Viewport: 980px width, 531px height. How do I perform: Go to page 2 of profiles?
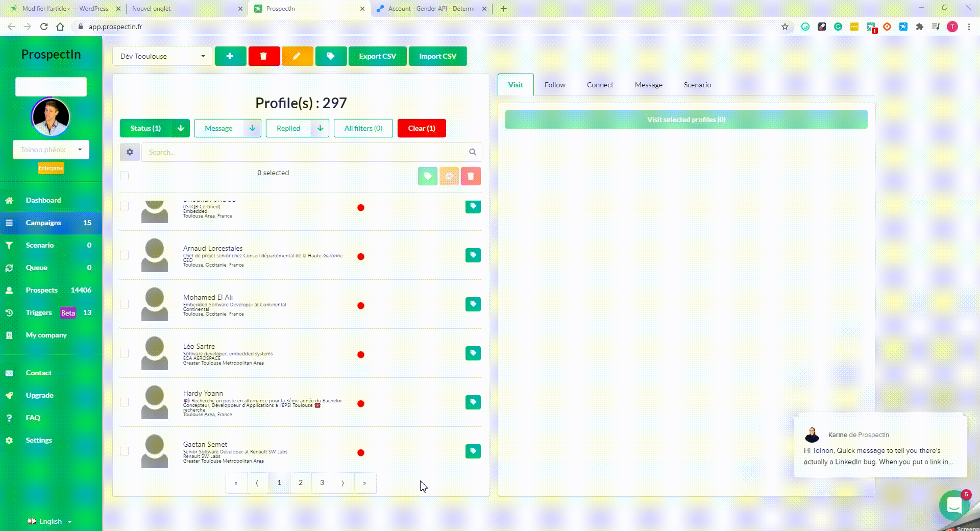coord(301,482)
